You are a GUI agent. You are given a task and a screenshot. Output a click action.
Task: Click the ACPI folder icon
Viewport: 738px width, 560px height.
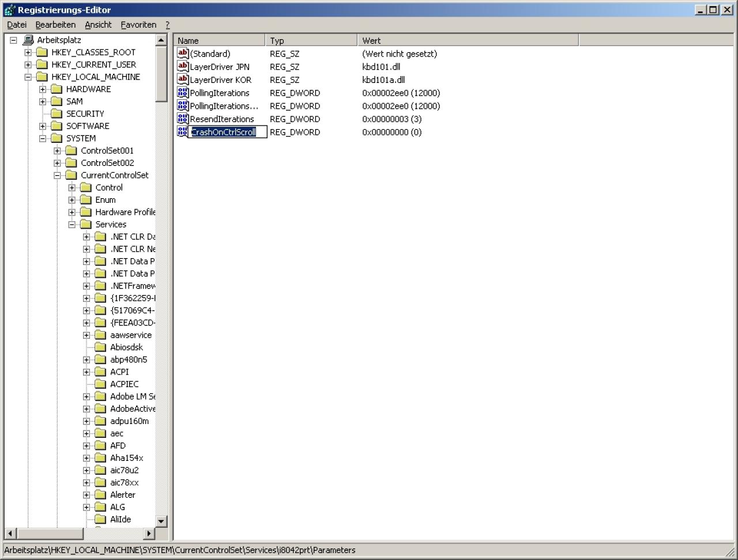pyautogui.click(x=101, y=372)
